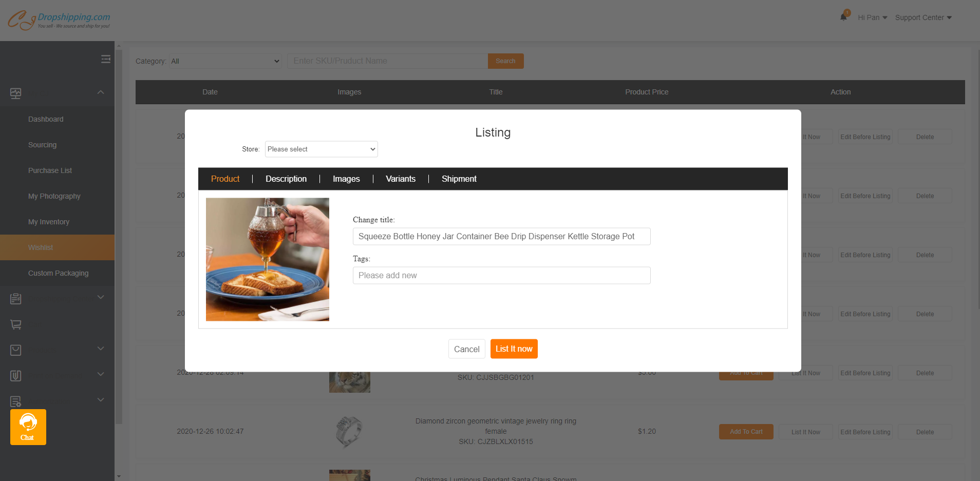Switch to the Variants tab
This screenshot has width=980, height=481.
(401, 179)
